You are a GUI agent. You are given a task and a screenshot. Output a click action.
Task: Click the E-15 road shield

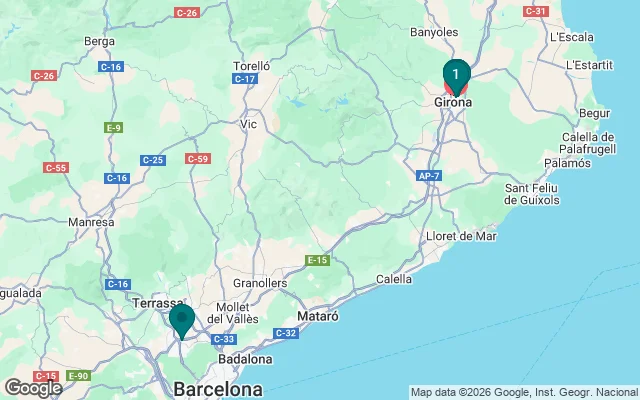317,260
